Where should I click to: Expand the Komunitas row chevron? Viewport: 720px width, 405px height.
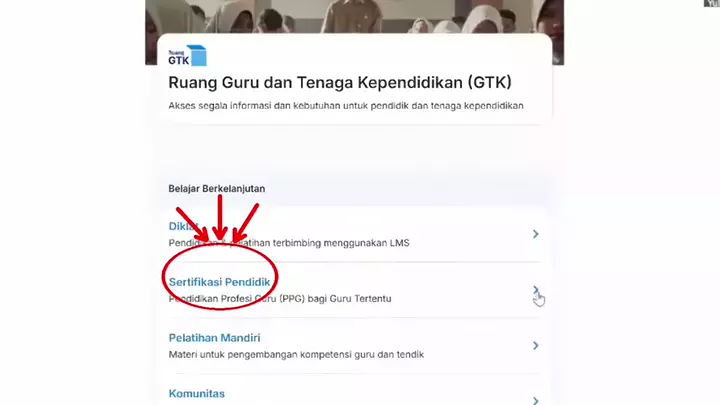pos(535,400)
